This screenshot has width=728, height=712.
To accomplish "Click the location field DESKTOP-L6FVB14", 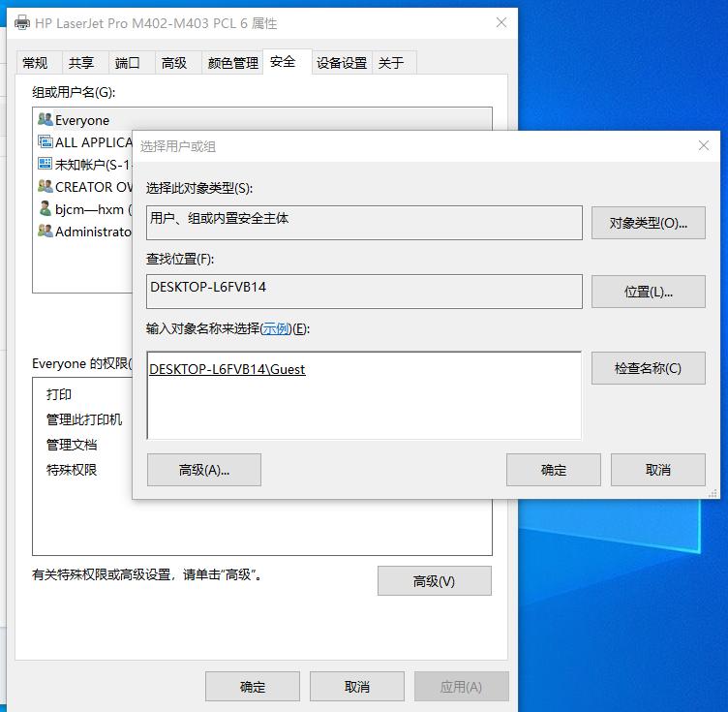I will pyautogui.click(x=364, y=292).
